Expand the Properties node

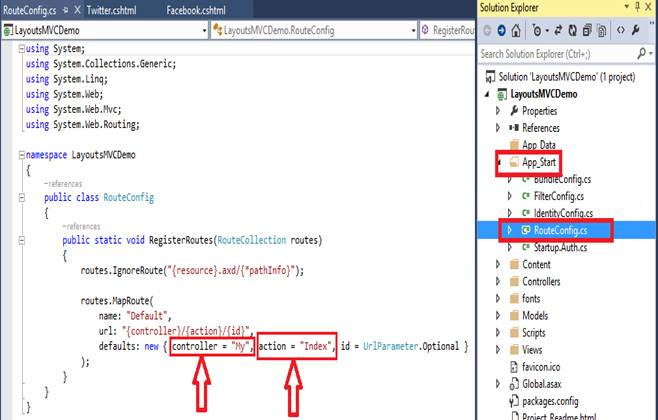498,111
